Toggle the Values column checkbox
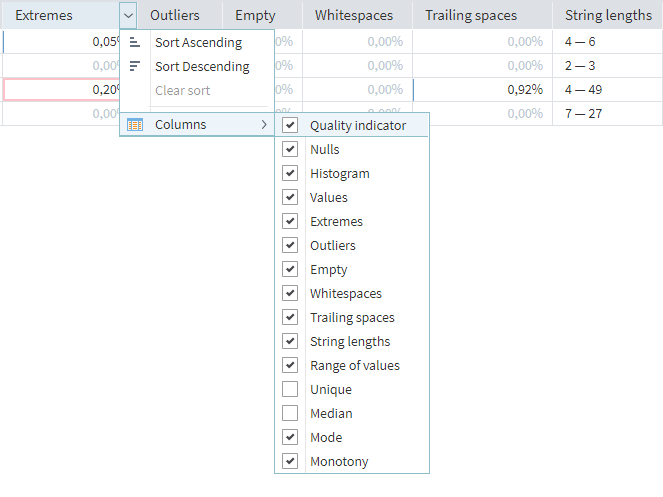This screenshot has width=663, height=497. pos(290,197)
